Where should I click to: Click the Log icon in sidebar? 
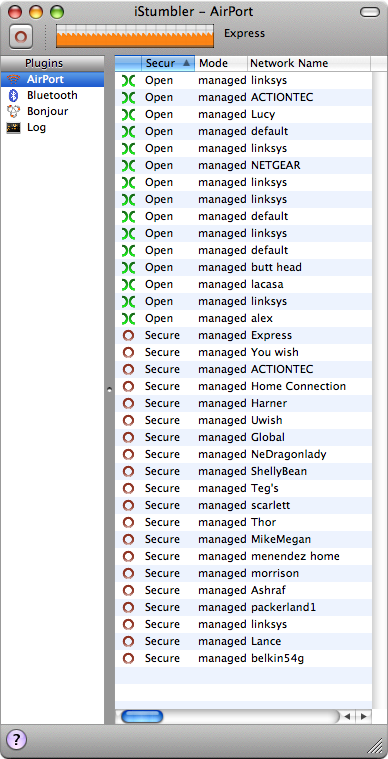[x=14, y=127]
